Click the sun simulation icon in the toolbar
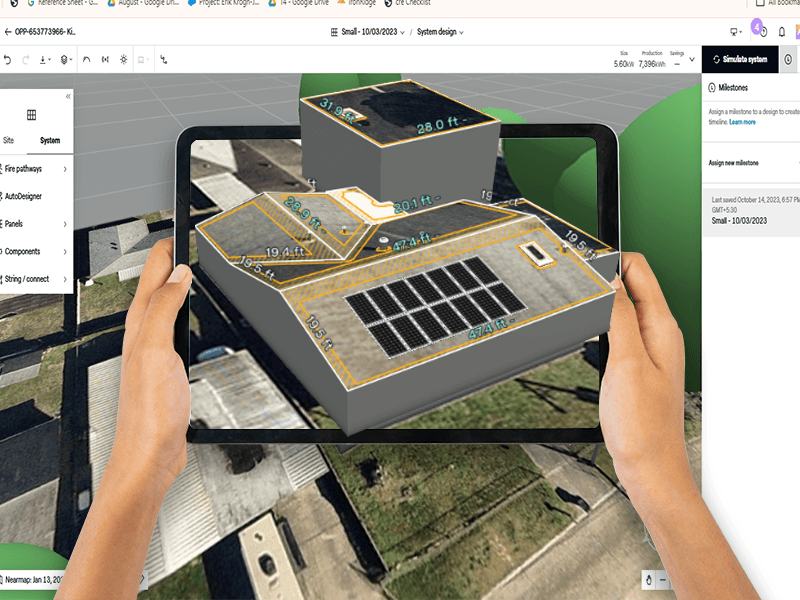This screenshot has width=800, height=600. (124, 60)
